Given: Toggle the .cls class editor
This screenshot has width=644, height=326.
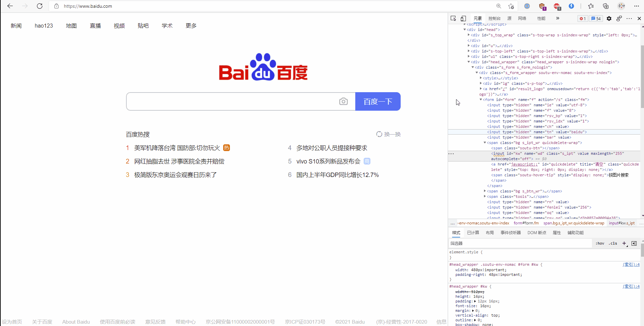Looking at the screenshot, I should [x=613, y=243].
